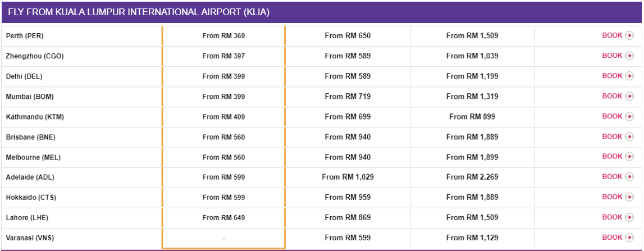Choose the From RM 589 Zhengzhou fare

coord(348,56)
